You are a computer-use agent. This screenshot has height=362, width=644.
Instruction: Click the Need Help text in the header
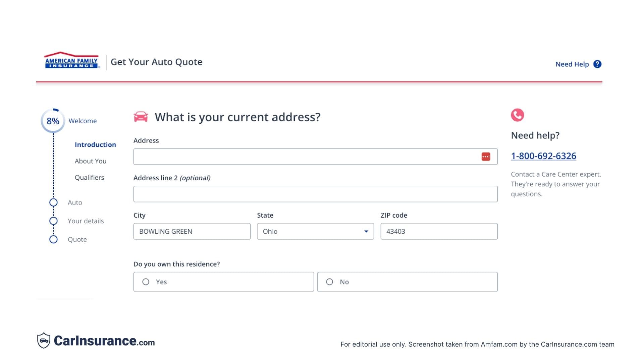(x=572, y=64)
